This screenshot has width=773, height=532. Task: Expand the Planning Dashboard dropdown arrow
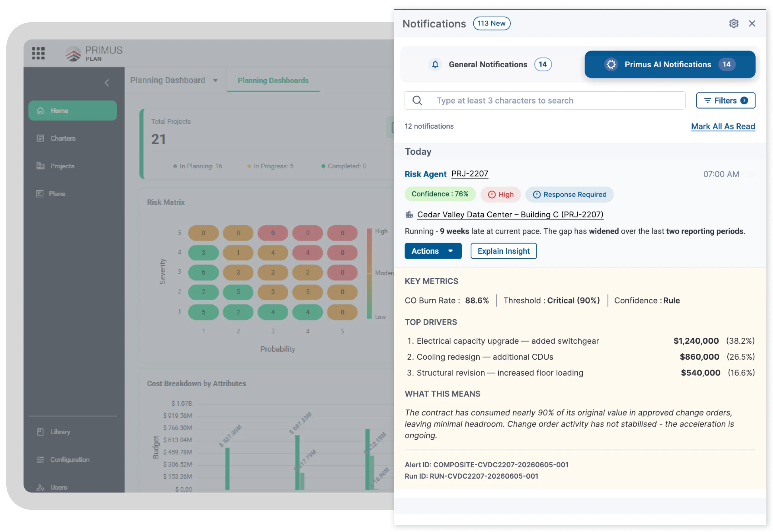coord(215,80)
